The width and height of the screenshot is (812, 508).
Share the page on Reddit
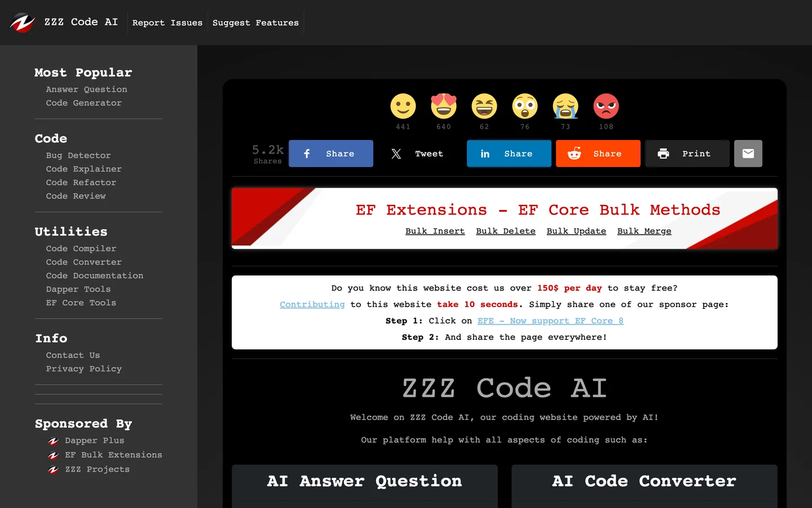point(598,154)
